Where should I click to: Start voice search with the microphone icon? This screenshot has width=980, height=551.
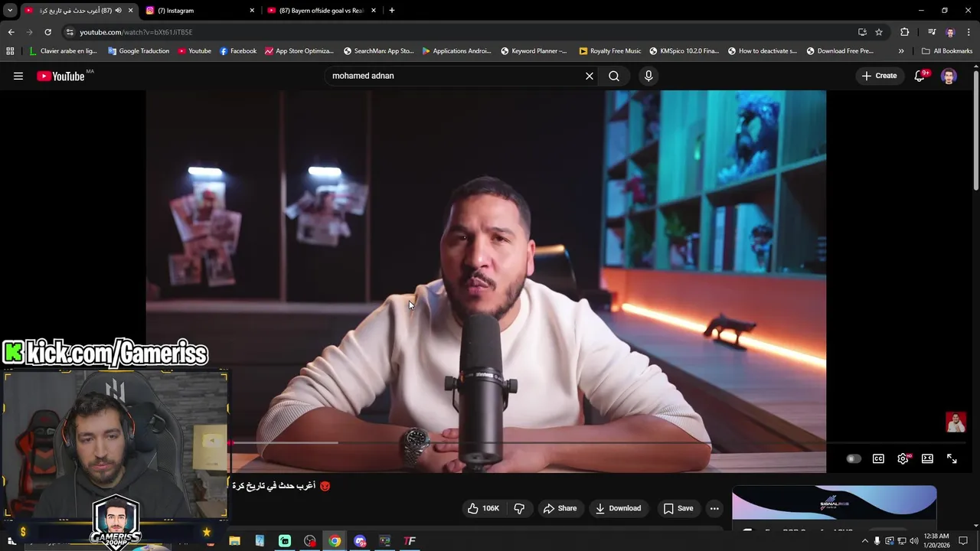(x=648, y=76)
